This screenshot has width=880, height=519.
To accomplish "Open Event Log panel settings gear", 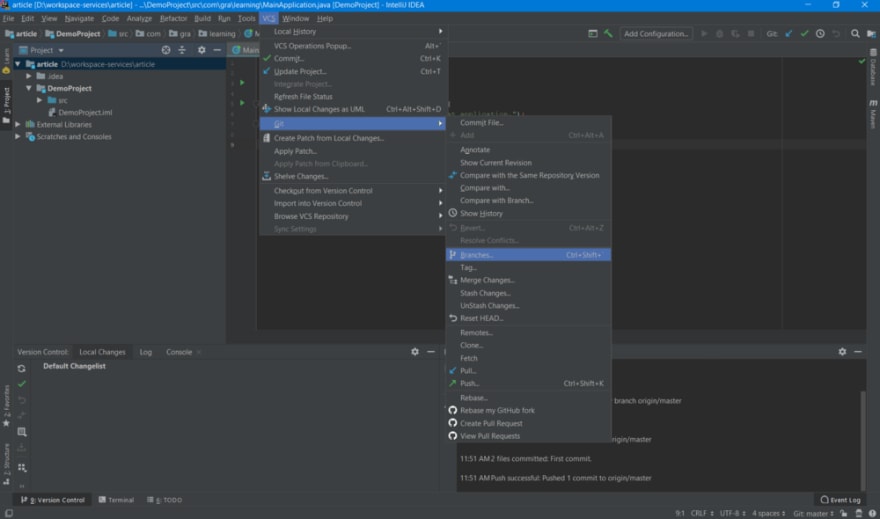I will [x=842, y=351].
